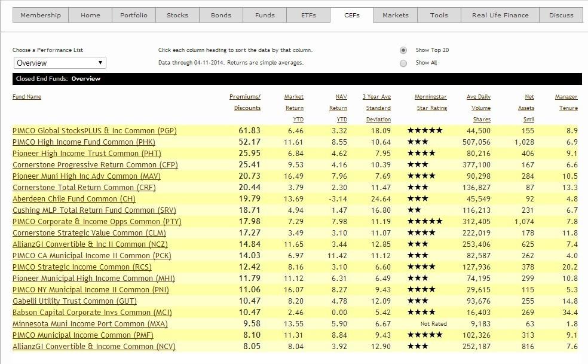Open Aberdeen Chile Fund Common (CH)
Viewport: 588px width, 364px height.
[x=74, y=199]
